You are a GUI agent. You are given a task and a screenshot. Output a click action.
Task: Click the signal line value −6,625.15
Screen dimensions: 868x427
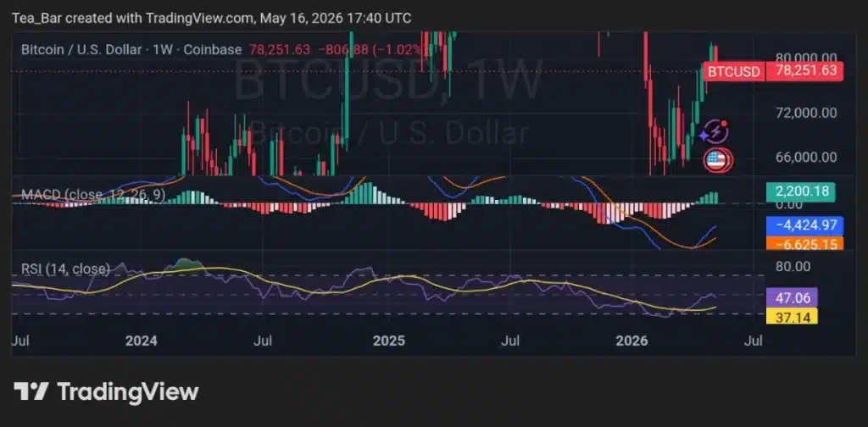coord(804,243)
